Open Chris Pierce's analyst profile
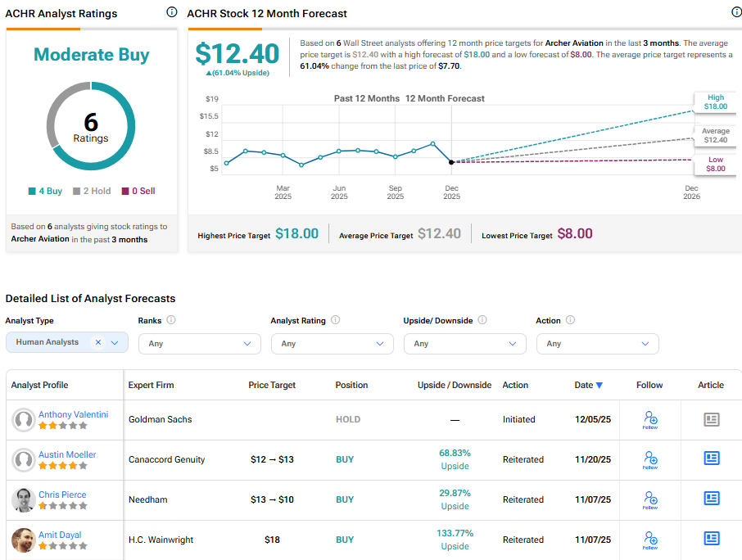 pyautogui.click(x=62, y=495)
